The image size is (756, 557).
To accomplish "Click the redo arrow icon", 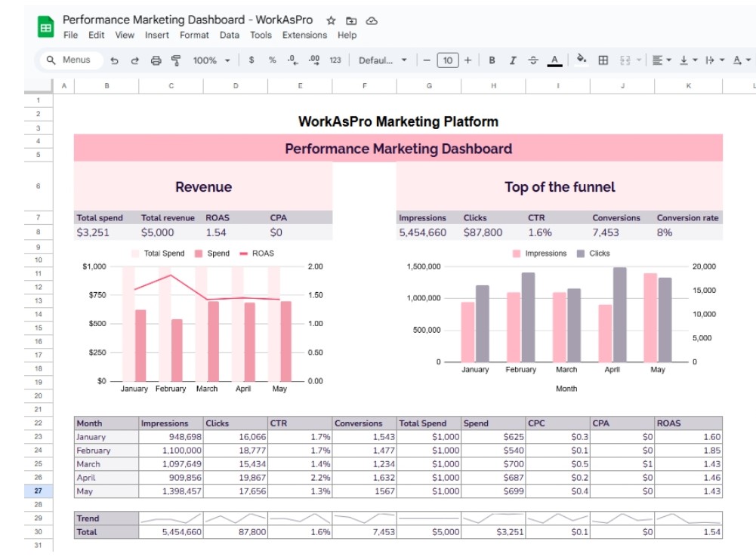I will [135, 60].
